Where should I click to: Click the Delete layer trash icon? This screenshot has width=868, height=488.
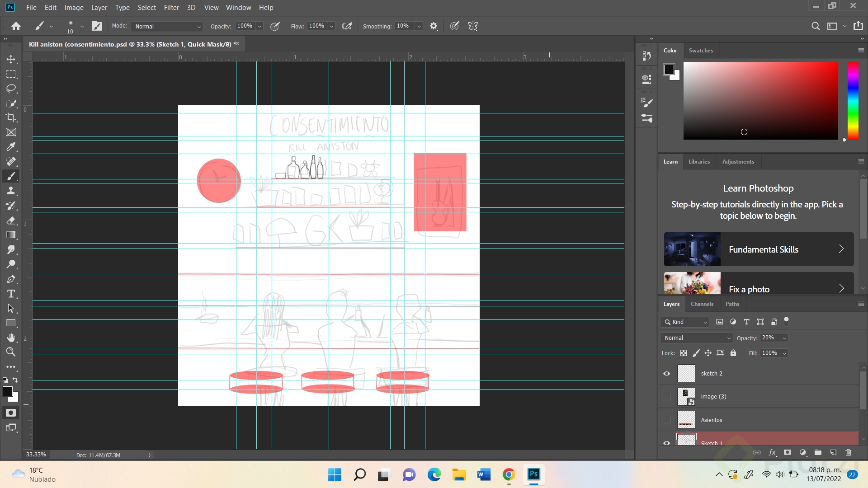click(848, 452)
